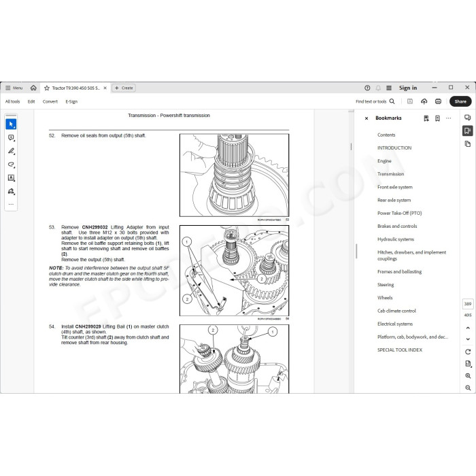Upload the document to cloud
476x476 pixels.
click(424, 101)
